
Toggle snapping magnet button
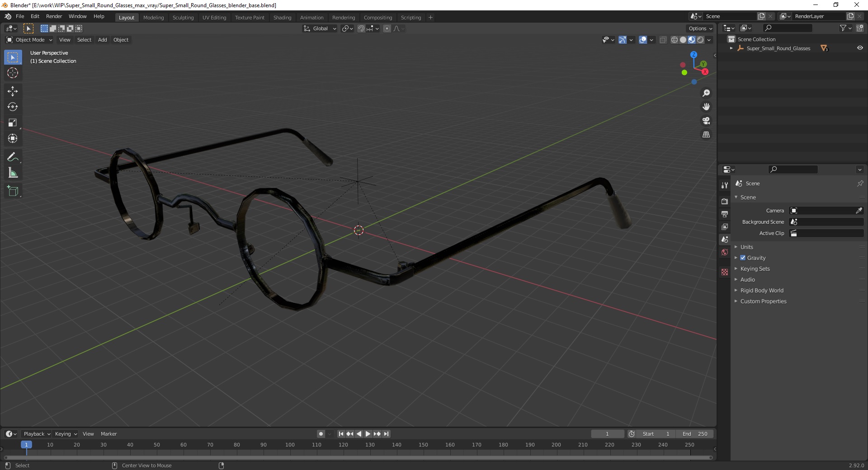(x=361, y=28)
